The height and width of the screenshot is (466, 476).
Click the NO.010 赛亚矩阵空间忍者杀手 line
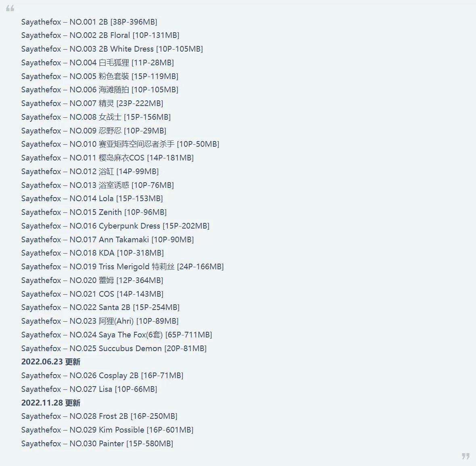pos(120,144)
